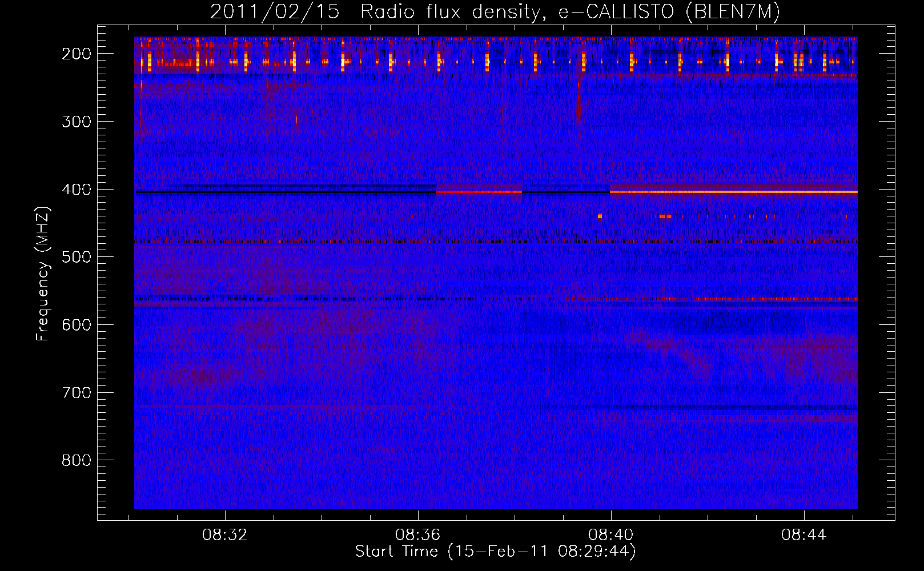Viewport: 924px width, 571px height.
Task: Click the 600 frequency tick label
Action: 76,325
